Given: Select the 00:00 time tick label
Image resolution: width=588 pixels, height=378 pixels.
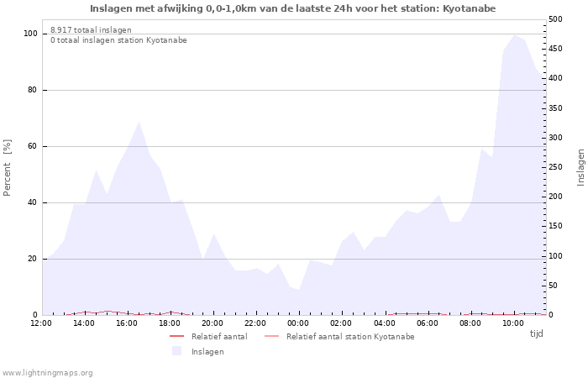Looking at the screenshot, I should click(298, 323).
